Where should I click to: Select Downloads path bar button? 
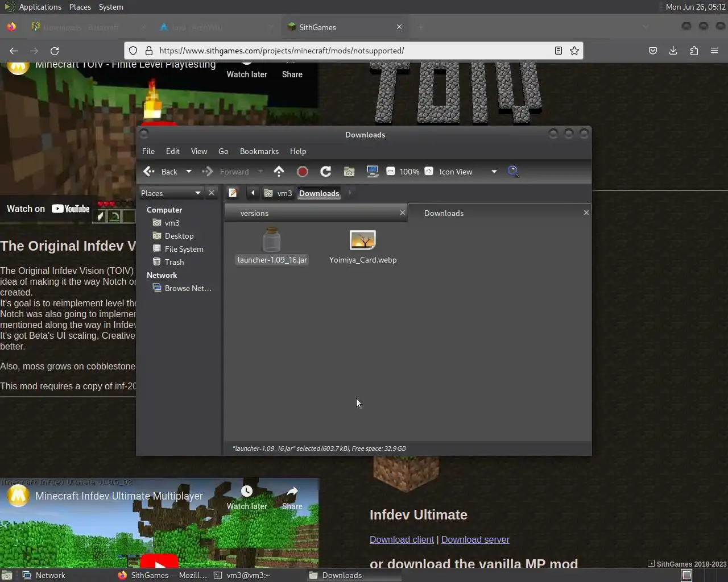click(x=319, y=193)
